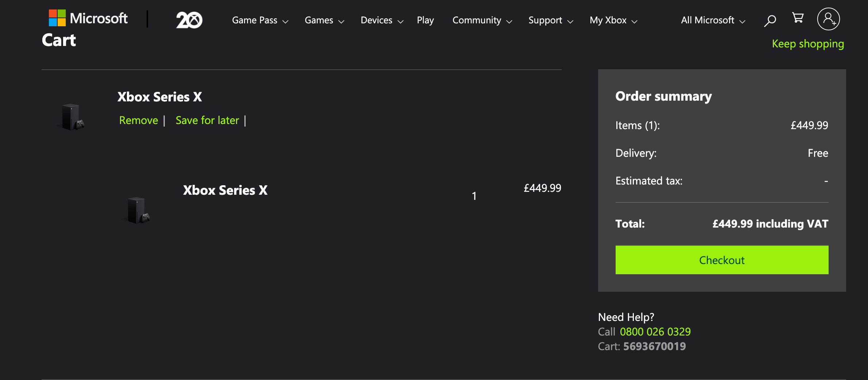Click the sign-in account avatar icon
Screen dimensions: 868x380
[828, 19]
